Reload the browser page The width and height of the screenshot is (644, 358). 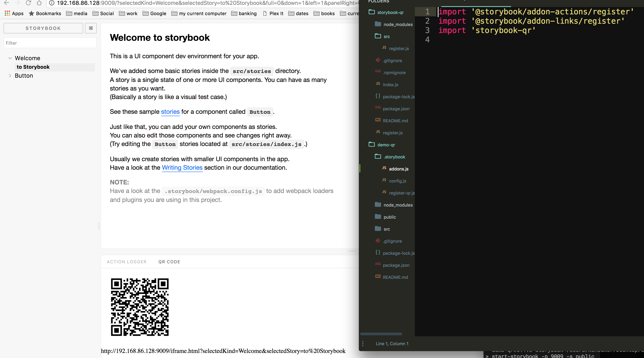[29, 3]
